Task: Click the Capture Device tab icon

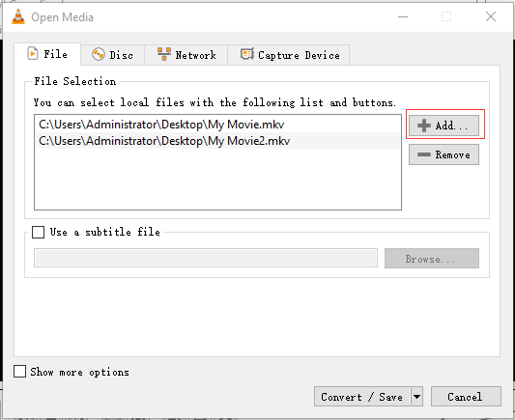Action: 247,54
